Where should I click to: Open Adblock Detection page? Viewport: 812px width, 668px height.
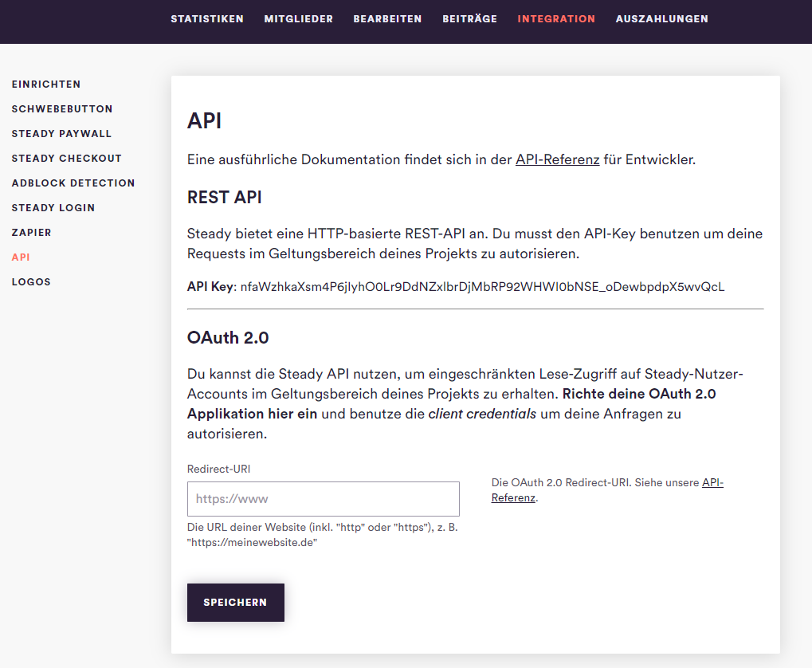click(x=73, y=183)
